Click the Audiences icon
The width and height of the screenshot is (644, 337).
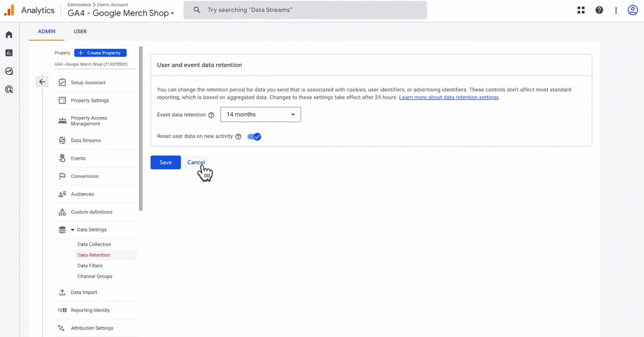point(62,194)
